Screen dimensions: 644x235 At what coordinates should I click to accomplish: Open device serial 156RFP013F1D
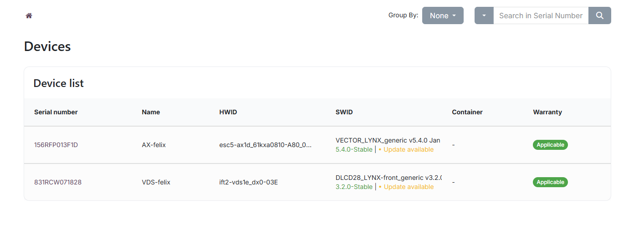pyautogui.click(x=56, y=145)
